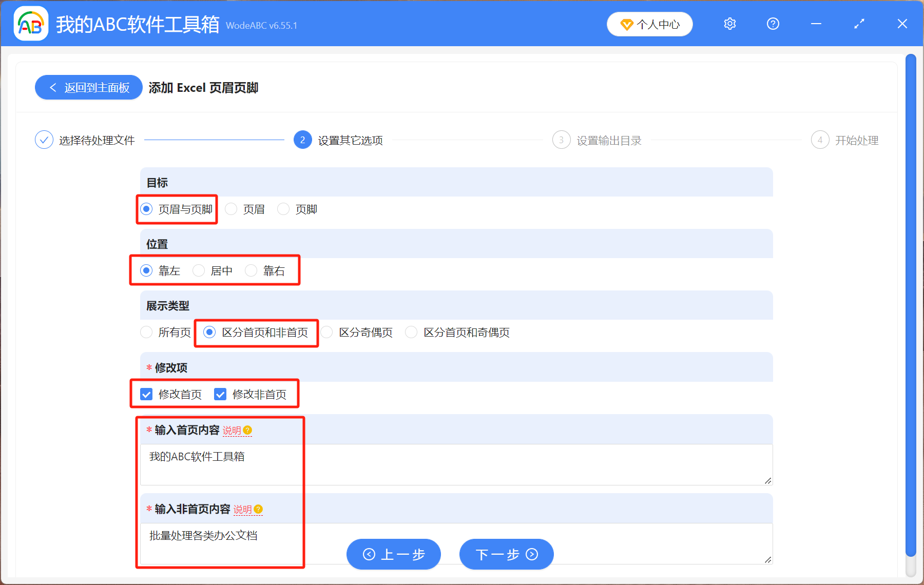Select 区分奇偶页 display type

click(x=328, y=333)
